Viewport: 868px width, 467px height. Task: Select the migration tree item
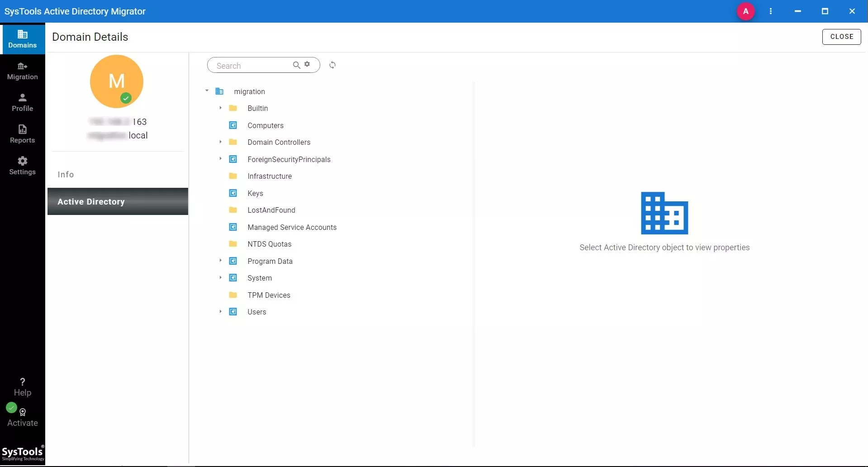[x=249, y=91]
